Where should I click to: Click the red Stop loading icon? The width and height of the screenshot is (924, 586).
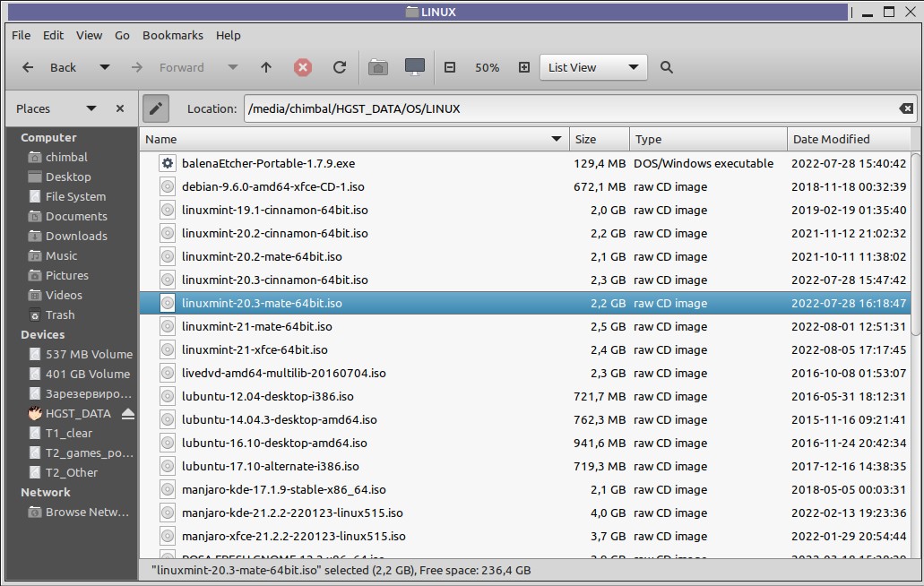pos(303,67)
